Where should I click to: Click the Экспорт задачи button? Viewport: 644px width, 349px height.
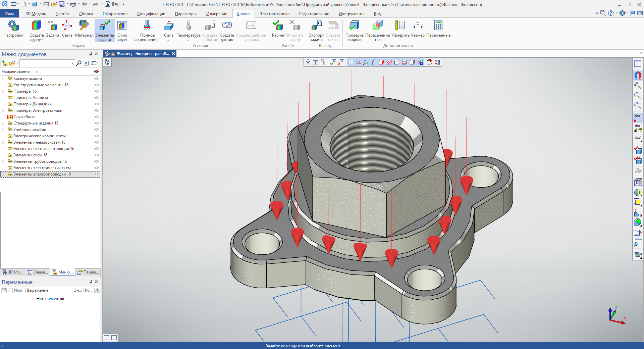(316, 26)
